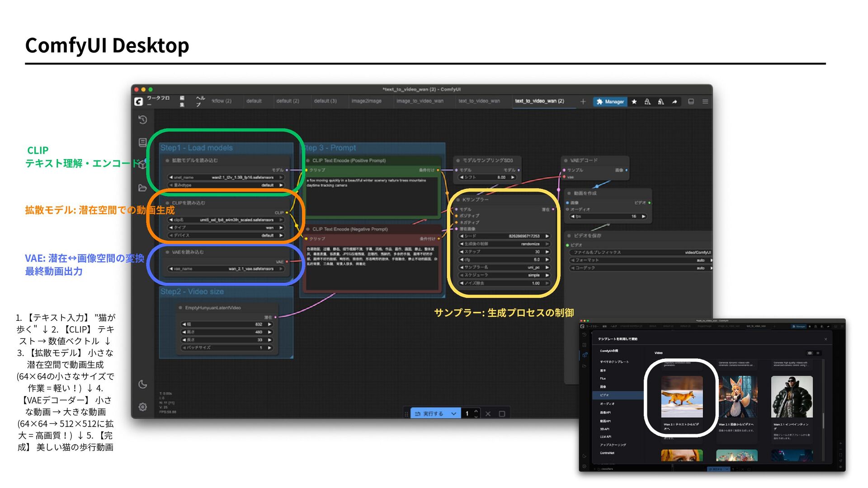Viewport: 868px width, 488px height.
Task: Switch to the text_to_video_wan tab
Action: point(479,101)
